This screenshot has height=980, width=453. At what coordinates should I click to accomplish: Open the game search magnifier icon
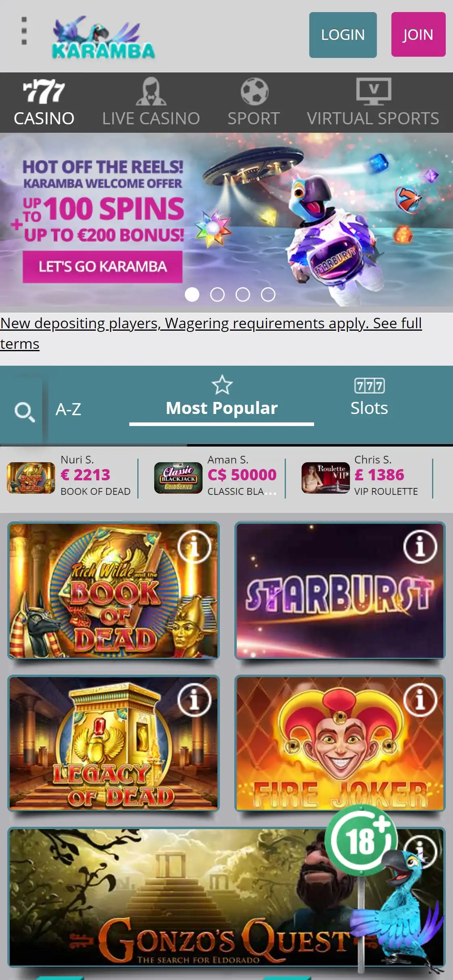pos(25,412)
